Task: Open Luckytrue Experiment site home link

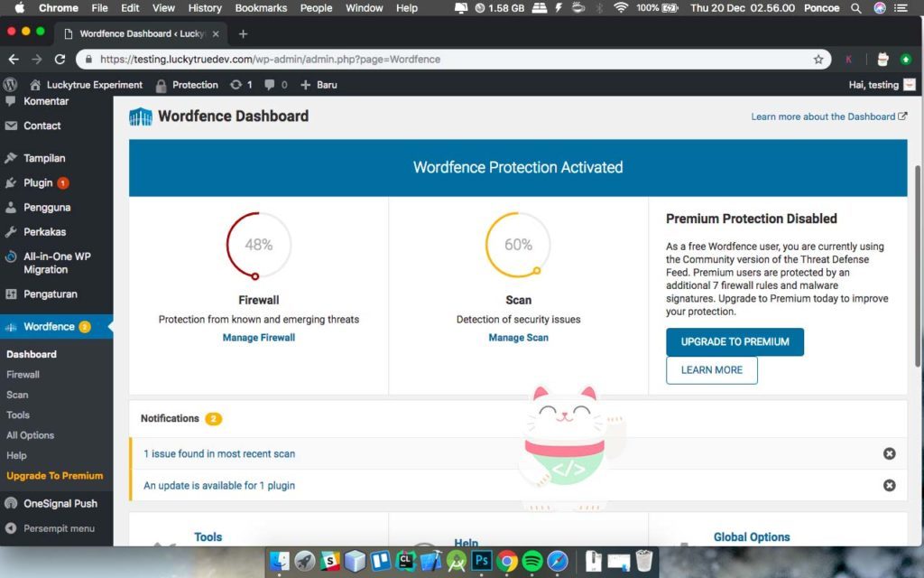Action: click(86, 85)
